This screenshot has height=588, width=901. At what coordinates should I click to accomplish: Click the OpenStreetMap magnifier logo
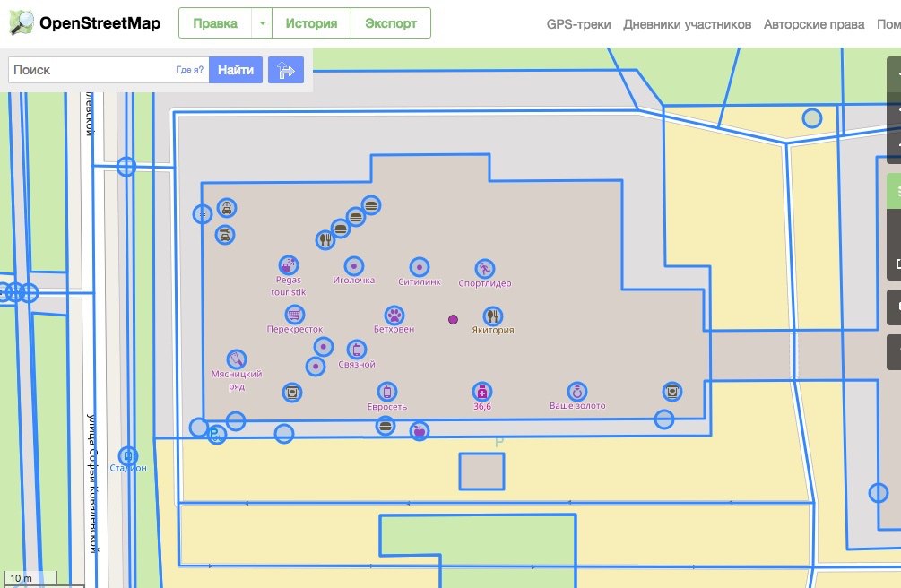click(22, 22)
